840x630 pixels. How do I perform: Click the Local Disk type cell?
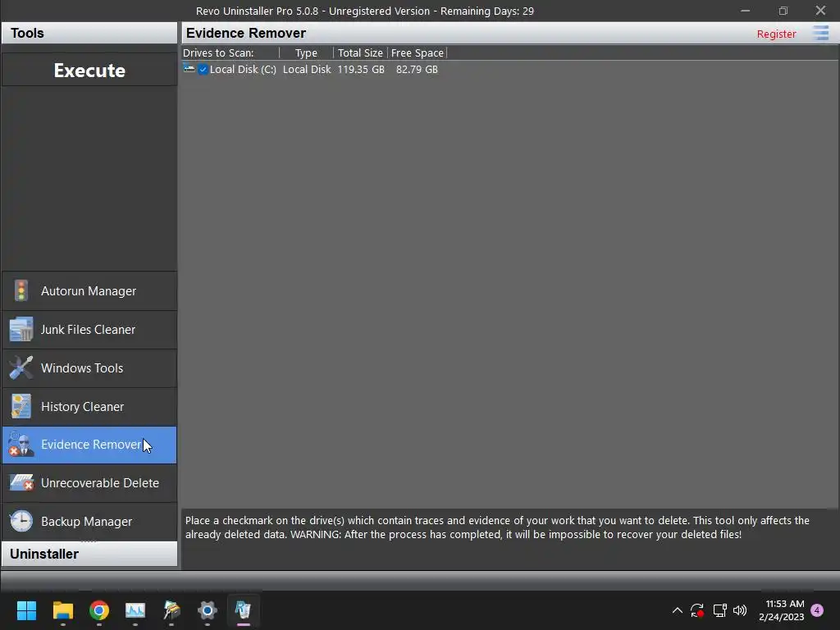[x=307, y=70]
